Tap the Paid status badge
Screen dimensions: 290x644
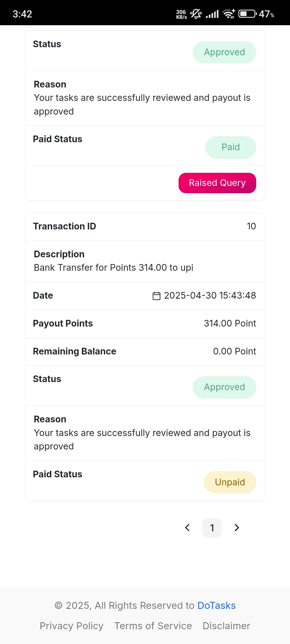pos(231,147)
